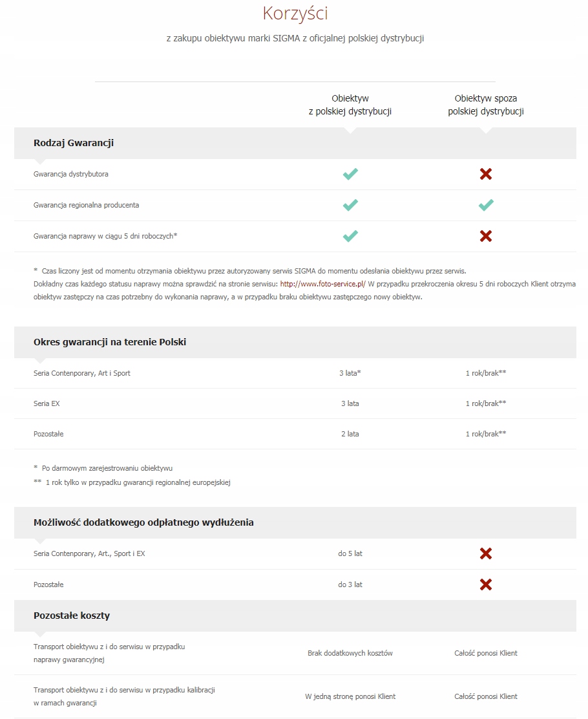This screenshot has height=719, width=588.
Task: Click green checkmark for Gwarancja dystrybutora
Action: [x=350, y=174]
